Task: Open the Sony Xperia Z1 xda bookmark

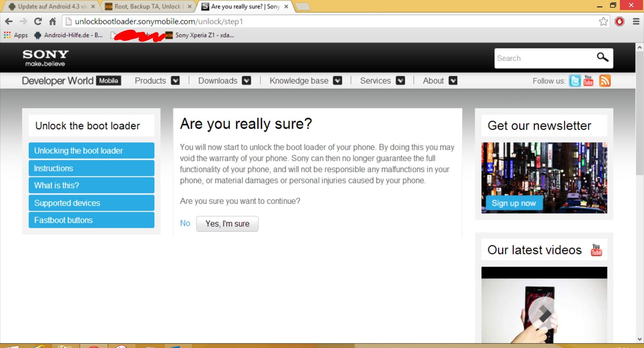Action: [200, 35]
